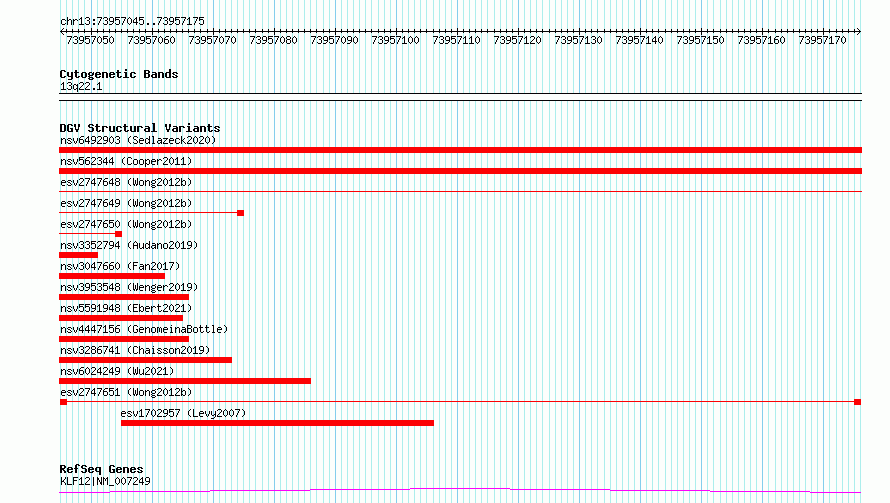Click the 13q22.1 band label
The image size is (890, 503).
(x=81, y=86)
